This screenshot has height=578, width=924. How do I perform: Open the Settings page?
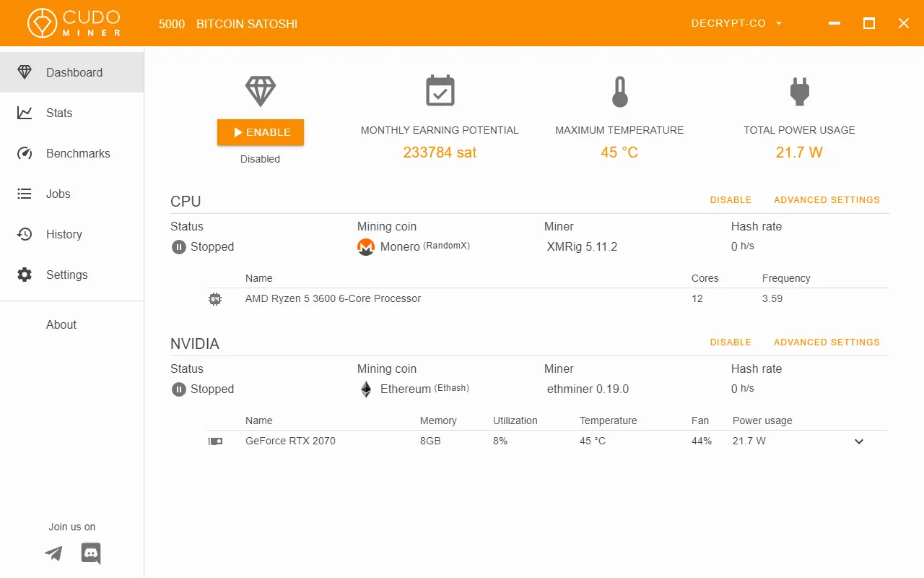66,275
